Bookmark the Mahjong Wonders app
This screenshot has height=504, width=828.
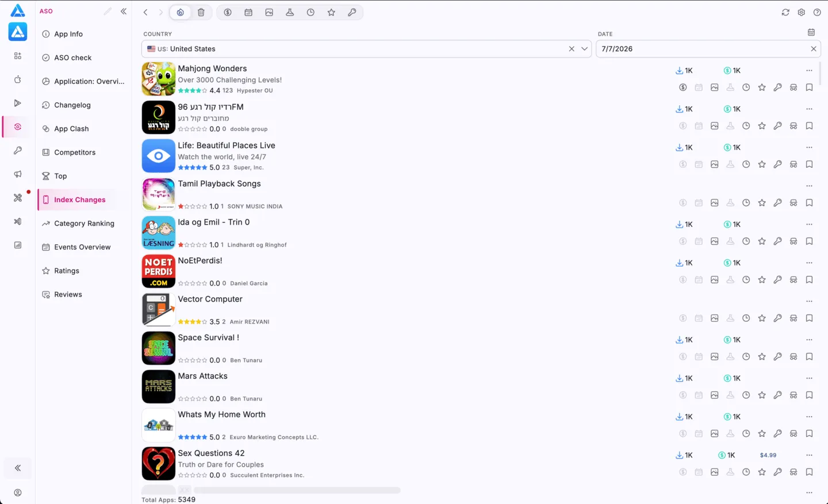click(809, 87)
